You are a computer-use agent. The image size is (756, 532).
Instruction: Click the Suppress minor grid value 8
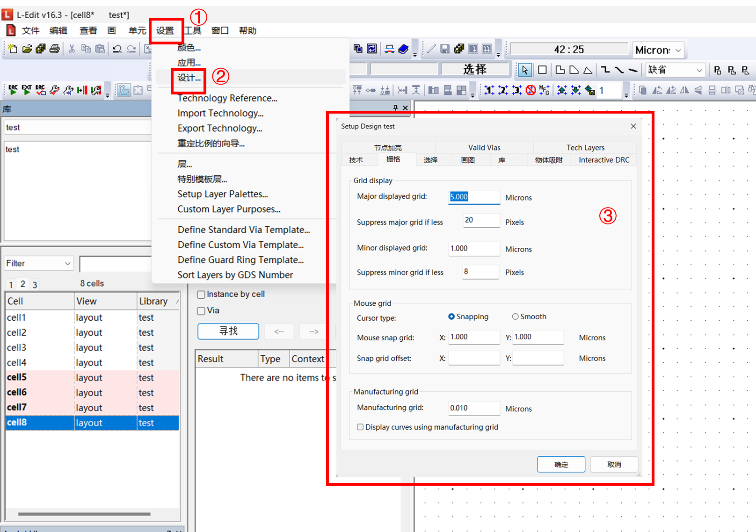point(481,272)
